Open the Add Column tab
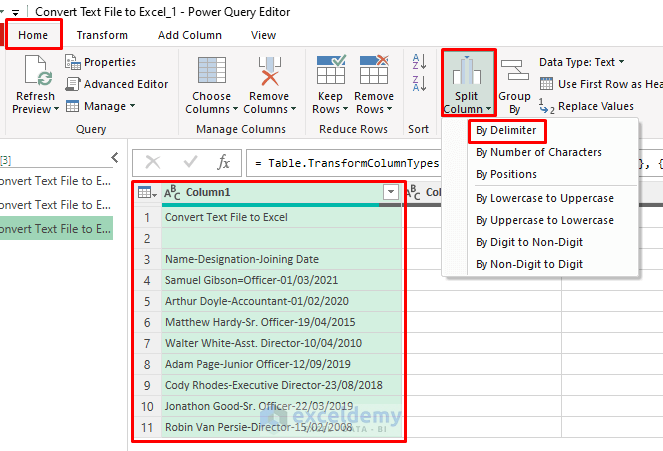 (190, 35)
